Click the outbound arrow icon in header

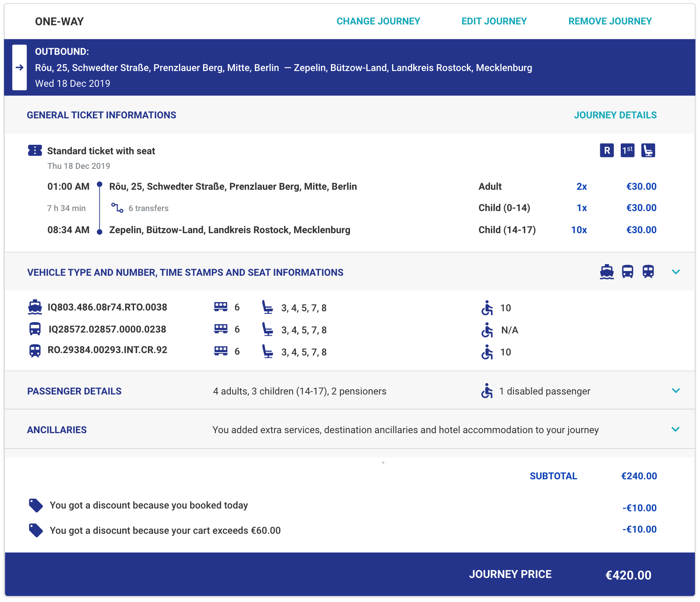tap(19, 67)
